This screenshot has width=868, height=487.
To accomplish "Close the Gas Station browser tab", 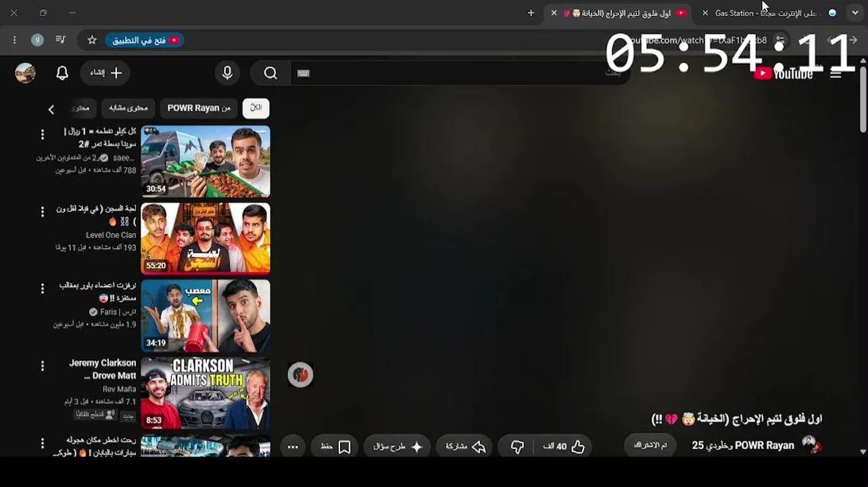I will [705, 13].
